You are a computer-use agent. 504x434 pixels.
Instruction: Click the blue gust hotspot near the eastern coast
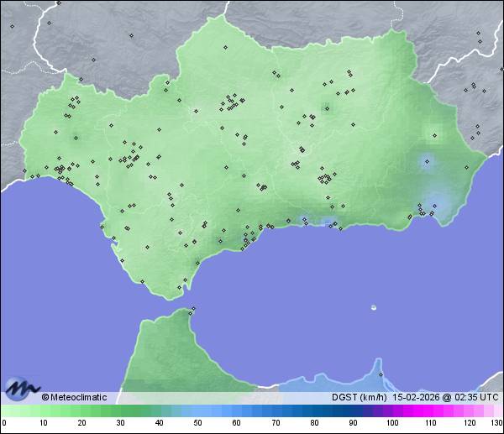(x=429, y=163)
